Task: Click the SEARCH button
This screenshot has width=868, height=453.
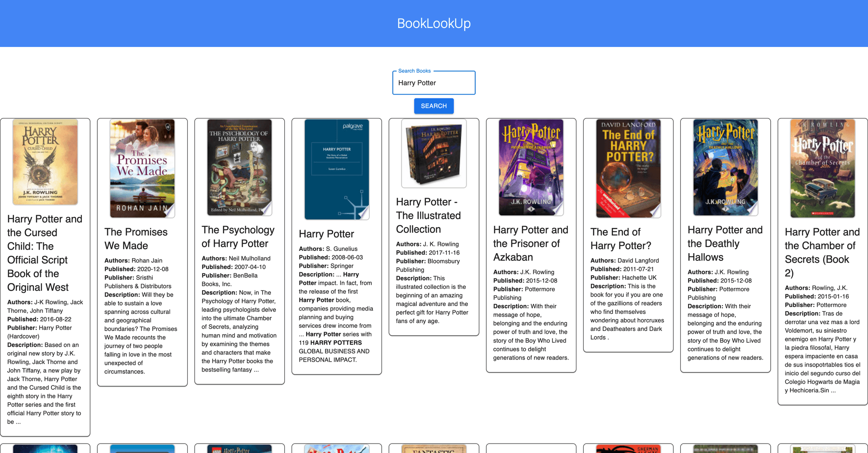Action: 434,106
